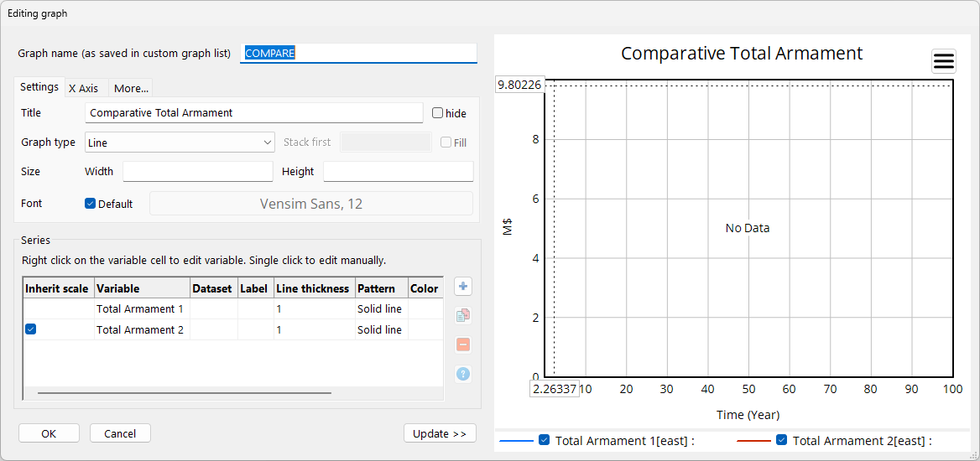Select the Total Armament 1 variable cell
The width and height of the screenshot is (980, 461).
(x=142, y=308)
